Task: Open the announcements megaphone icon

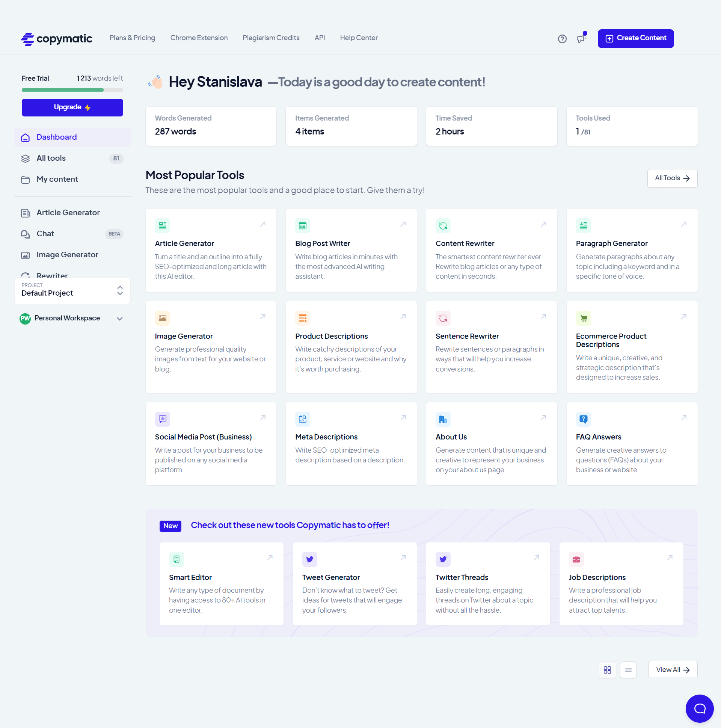Action: coord(581,38)
